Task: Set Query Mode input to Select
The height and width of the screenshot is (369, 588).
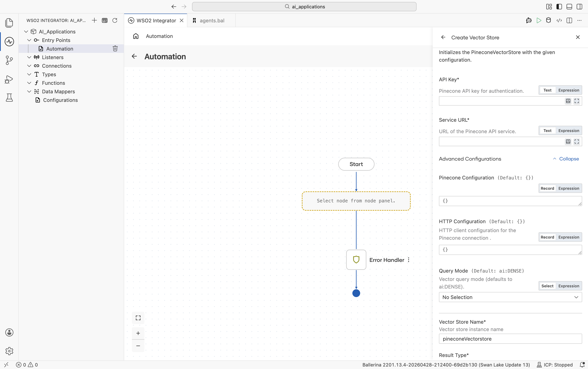Action: pos(548,286)
